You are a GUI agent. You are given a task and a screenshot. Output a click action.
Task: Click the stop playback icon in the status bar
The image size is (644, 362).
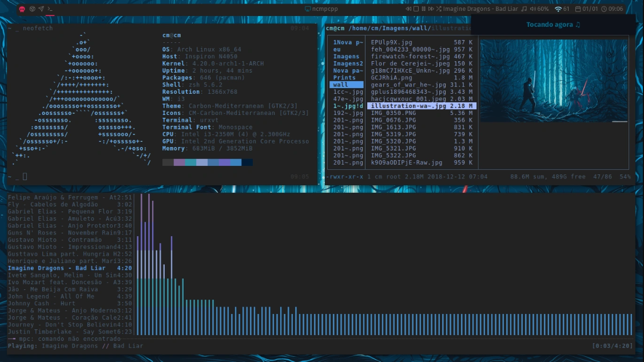click(416, 9)
